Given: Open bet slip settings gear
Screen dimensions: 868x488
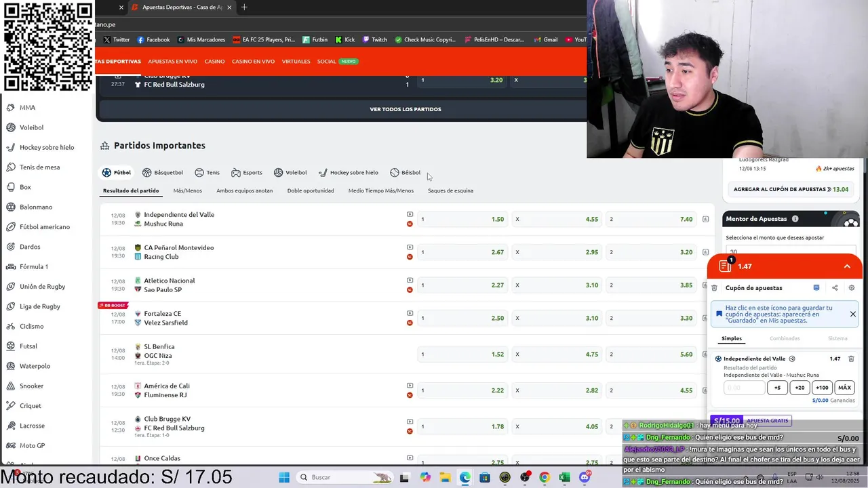Looking at the screenshot, I should pyautogui.click(x=852, y=288).
